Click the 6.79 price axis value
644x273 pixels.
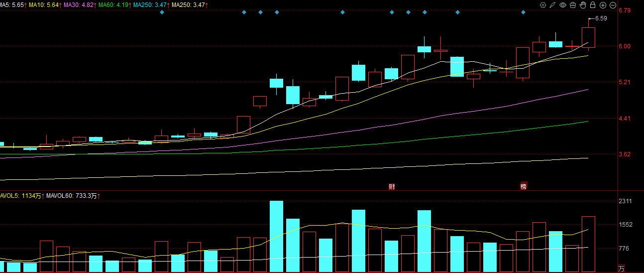point(625,10)
